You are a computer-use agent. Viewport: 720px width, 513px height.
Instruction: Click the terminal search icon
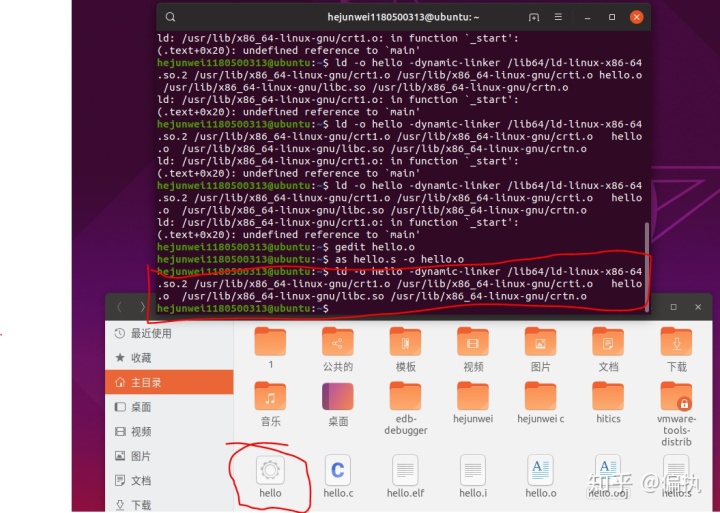tap(170, 17)
